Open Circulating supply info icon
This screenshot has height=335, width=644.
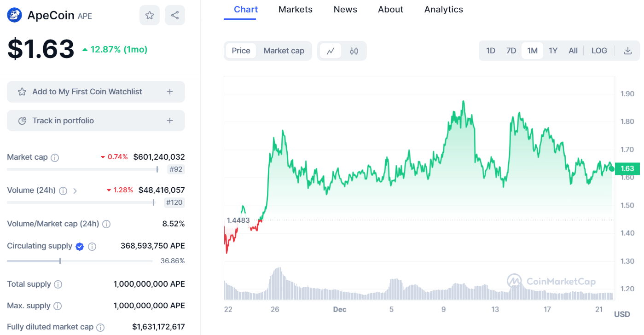pyautogui.click(x=92, y=246)
